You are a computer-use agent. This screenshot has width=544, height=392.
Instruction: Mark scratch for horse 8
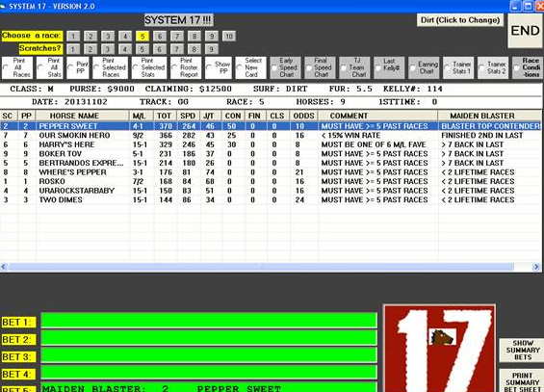tap(194, 49)
